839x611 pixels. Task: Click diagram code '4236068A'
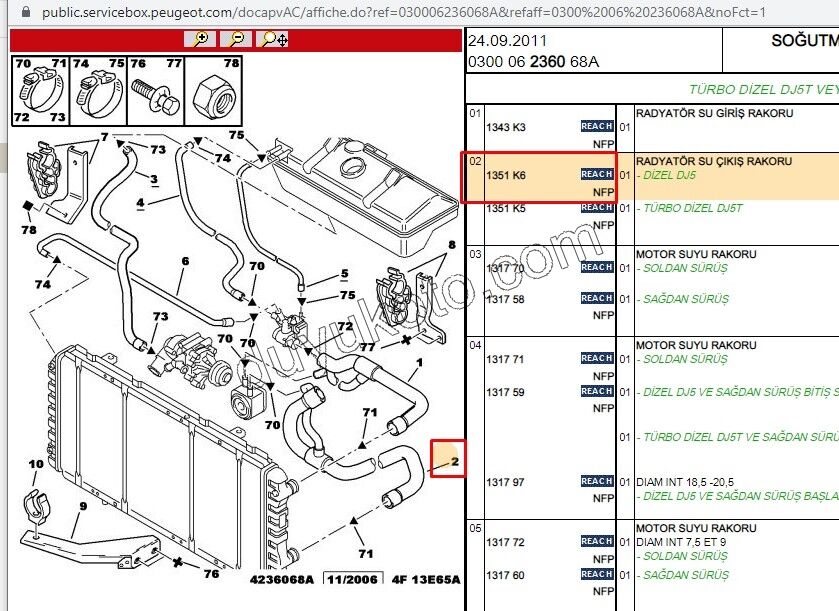281,579
